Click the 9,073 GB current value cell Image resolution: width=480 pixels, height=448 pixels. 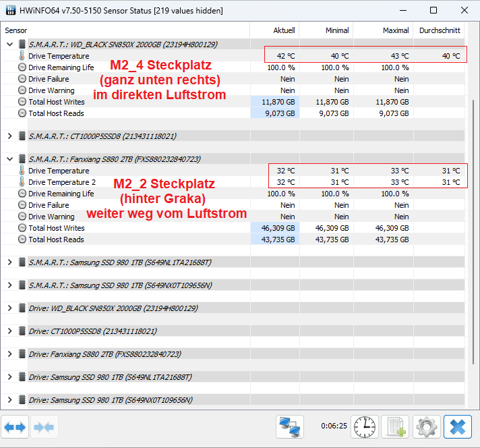point(275,113)
